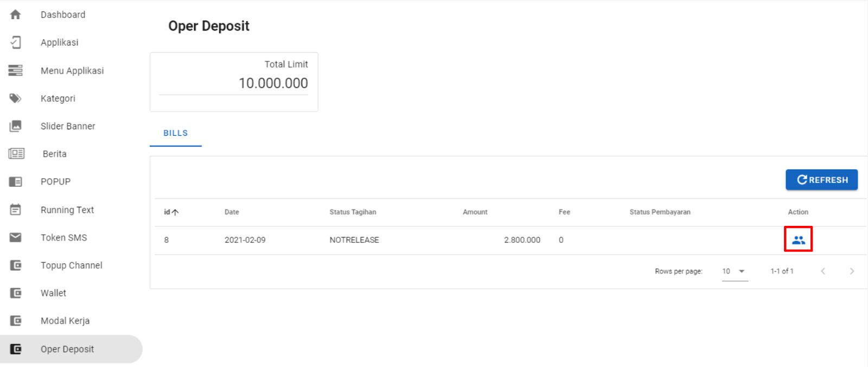Click the Kategori tag icon
Image resolution: width=868 pixels, height=367 pixels.
pyautogui.click(x=16, y=98)
